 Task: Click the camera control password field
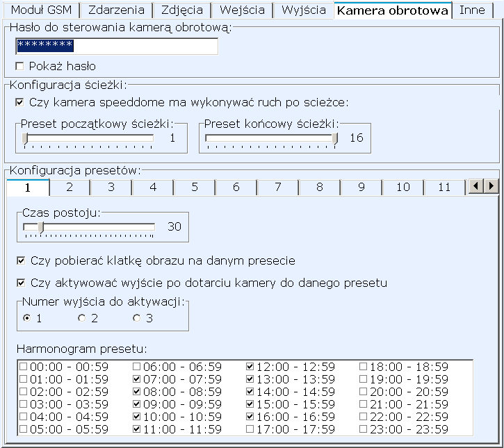[117, 47]
